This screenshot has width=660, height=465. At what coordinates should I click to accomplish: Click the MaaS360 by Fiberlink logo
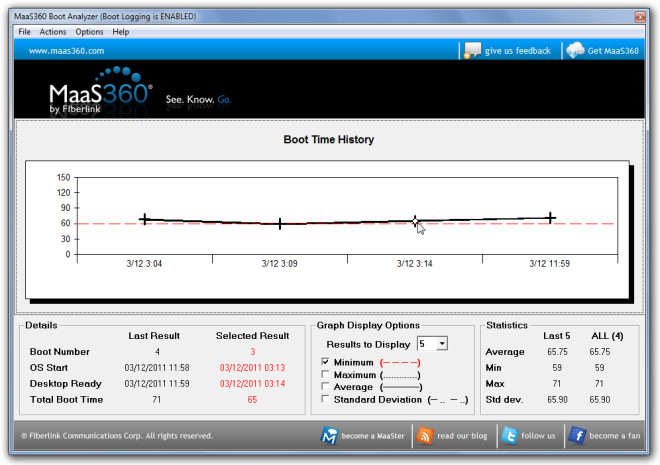[100, 90]
